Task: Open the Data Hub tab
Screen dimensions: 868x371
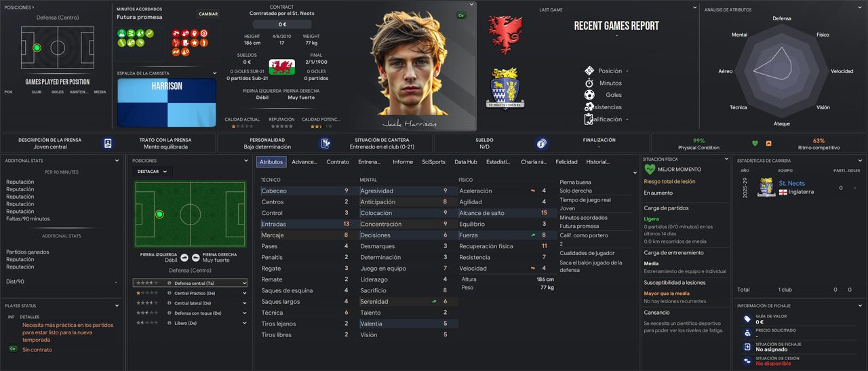Action: click(466, 162)
